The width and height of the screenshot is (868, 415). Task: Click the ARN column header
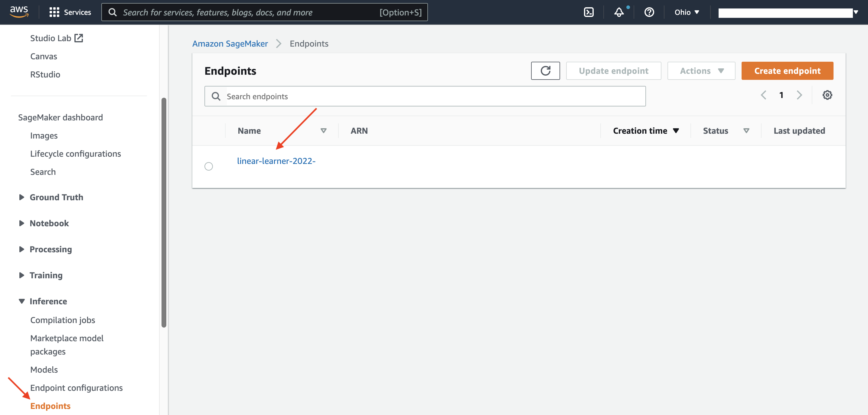(x=359, y=131)
